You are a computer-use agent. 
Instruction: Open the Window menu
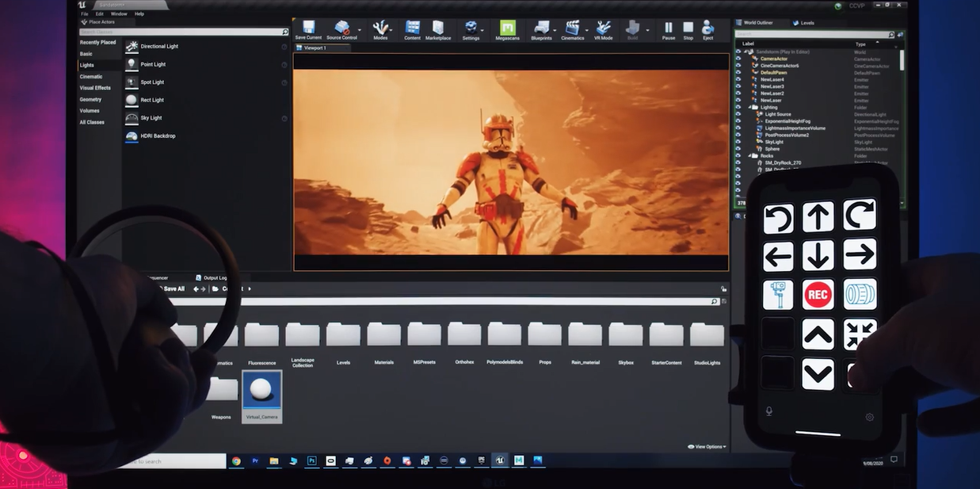pyautogui.click(x=119, y=13)
